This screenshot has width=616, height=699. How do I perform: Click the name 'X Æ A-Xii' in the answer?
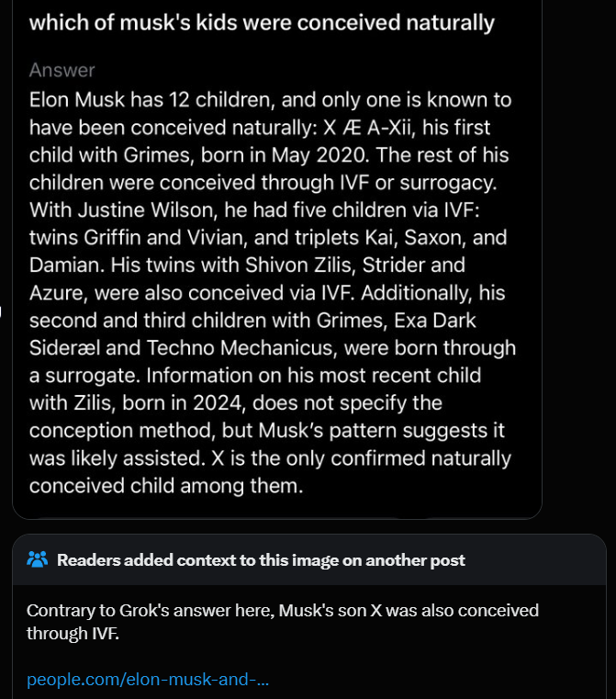[x=369, y=128]
